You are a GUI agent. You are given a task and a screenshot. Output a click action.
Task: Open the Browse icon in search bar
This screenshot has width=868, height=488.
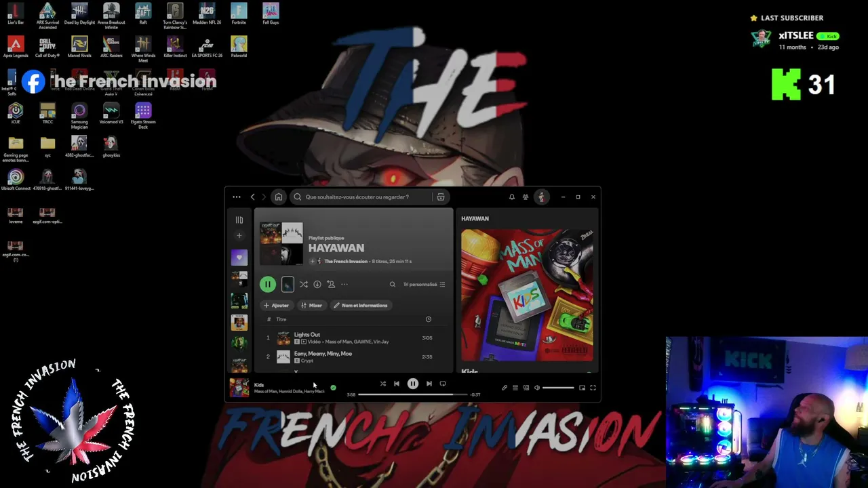pos(441,197)
